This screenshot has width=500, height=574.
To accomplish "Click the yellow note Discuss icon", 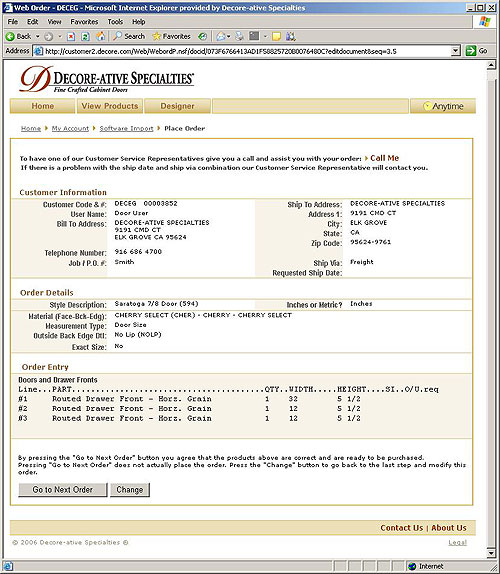I will (277, 36).
